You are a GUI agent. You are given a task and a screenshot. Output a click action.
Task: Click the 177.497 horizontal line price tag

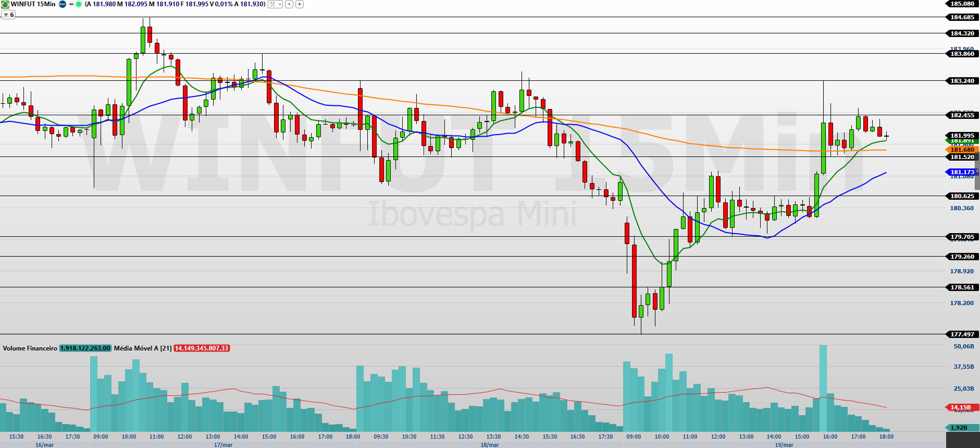961,334
